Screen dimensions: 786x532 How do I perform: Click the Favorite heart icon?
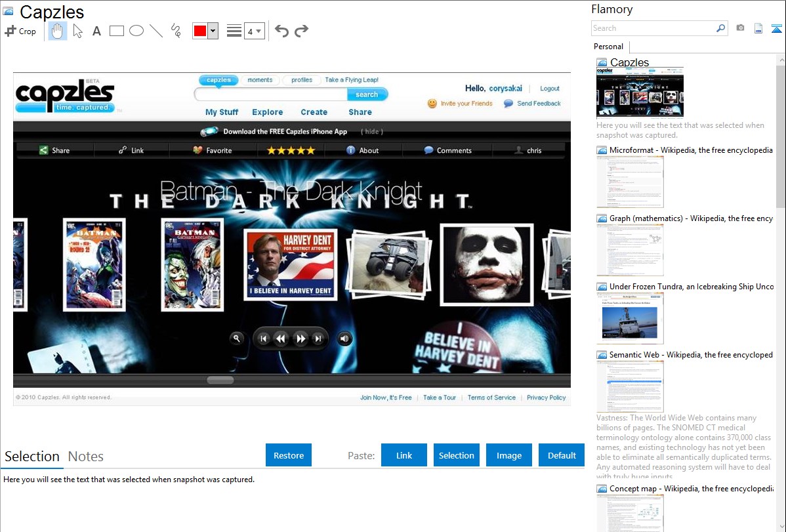pyautogui.click(x=197, y=150)
